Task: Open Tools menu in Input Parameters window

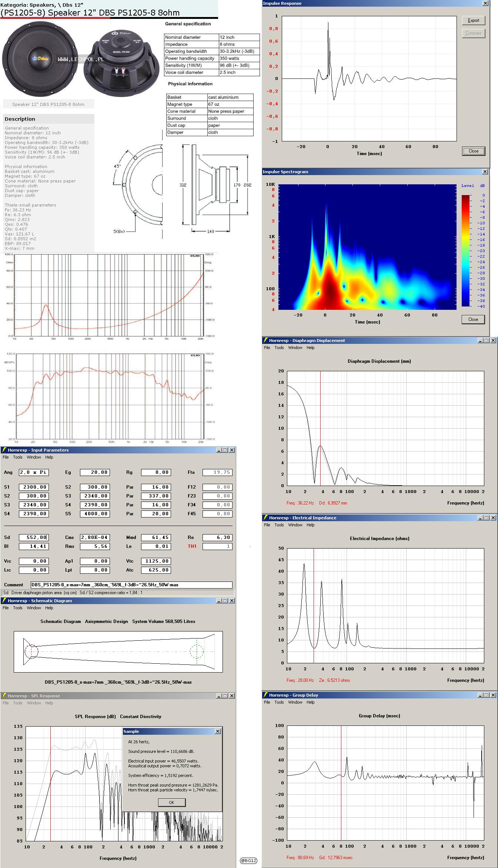Action: pos(18,457)
